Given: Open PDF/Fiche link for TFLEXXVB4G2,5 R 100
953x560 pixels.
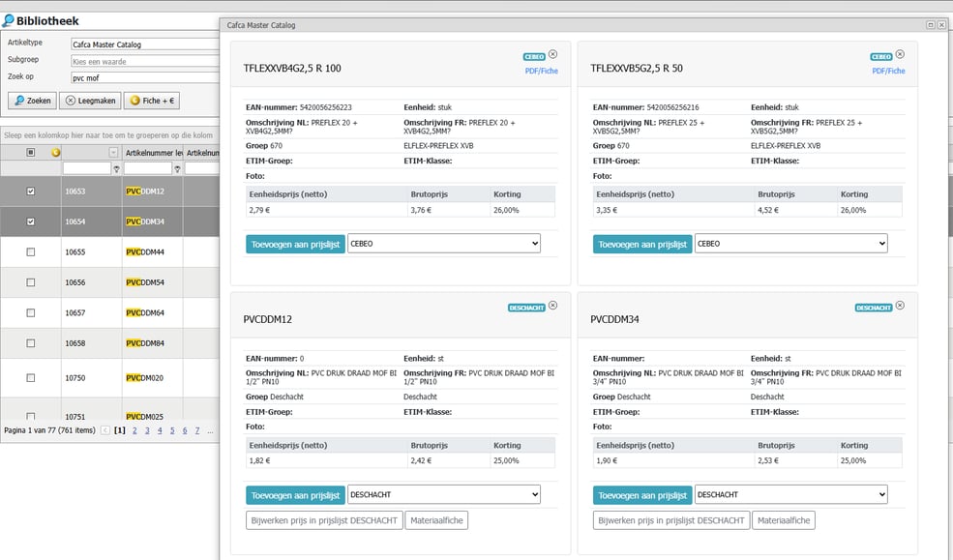Looking at the screenshot, I should [x=541, y=71].
